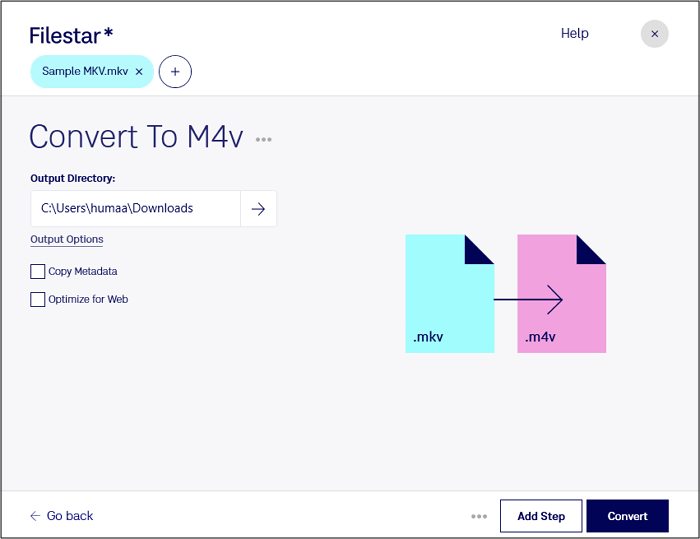This screenshot has height=539, width=700.
Task: Tick the Optimize for Web checkbox
Action: click(x=38, y=299)
